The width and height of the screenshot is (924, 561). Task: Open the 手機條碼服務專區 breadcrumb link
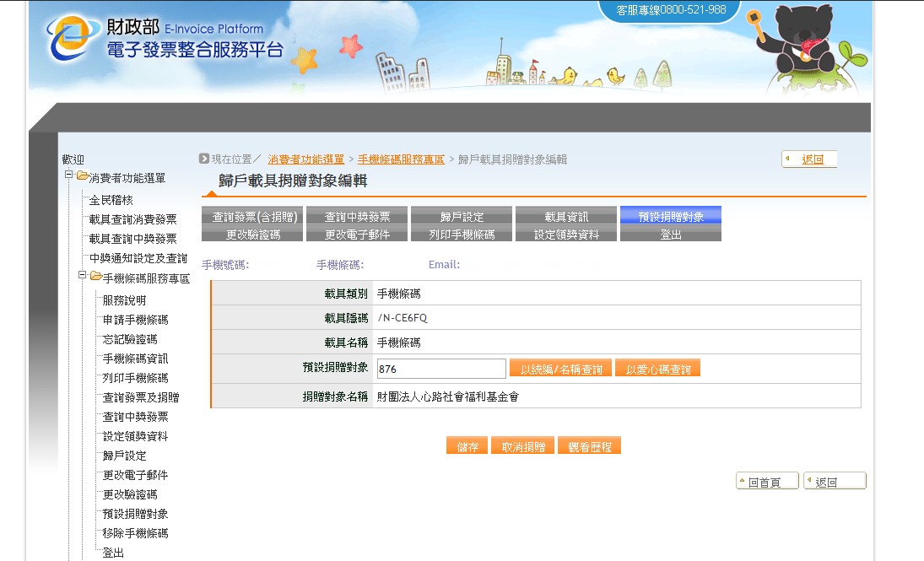click(x=401, y=159)
